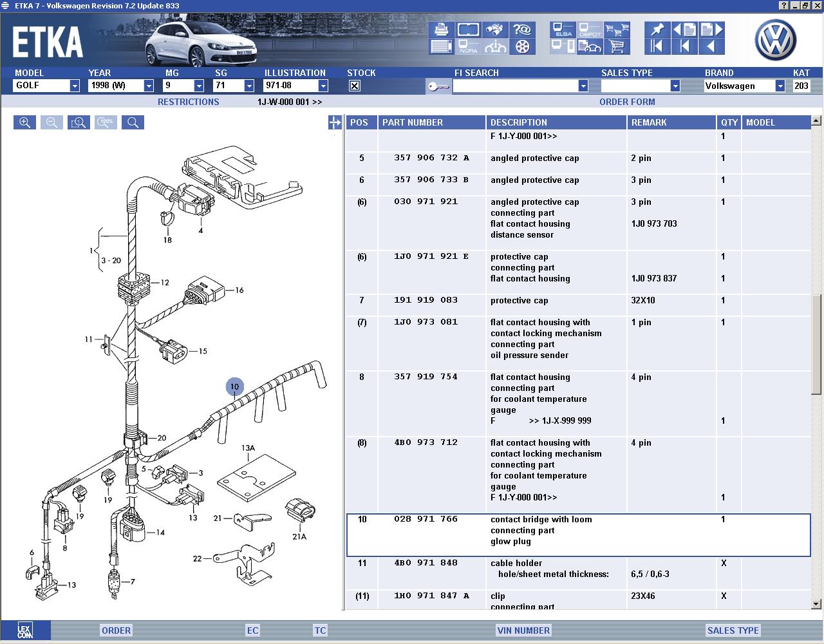Open the ORDER tab in bottom bar

(116, 630)
